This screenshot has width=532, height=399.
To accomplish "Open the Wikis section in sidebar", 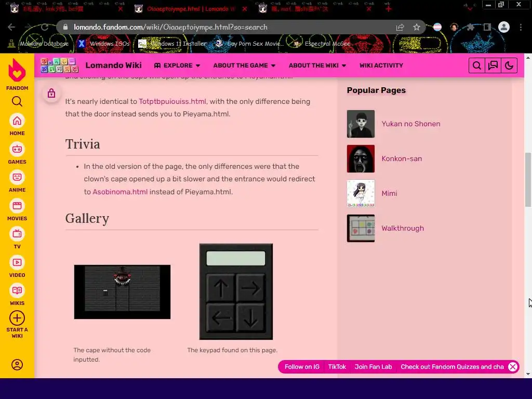I will (17, 295).
